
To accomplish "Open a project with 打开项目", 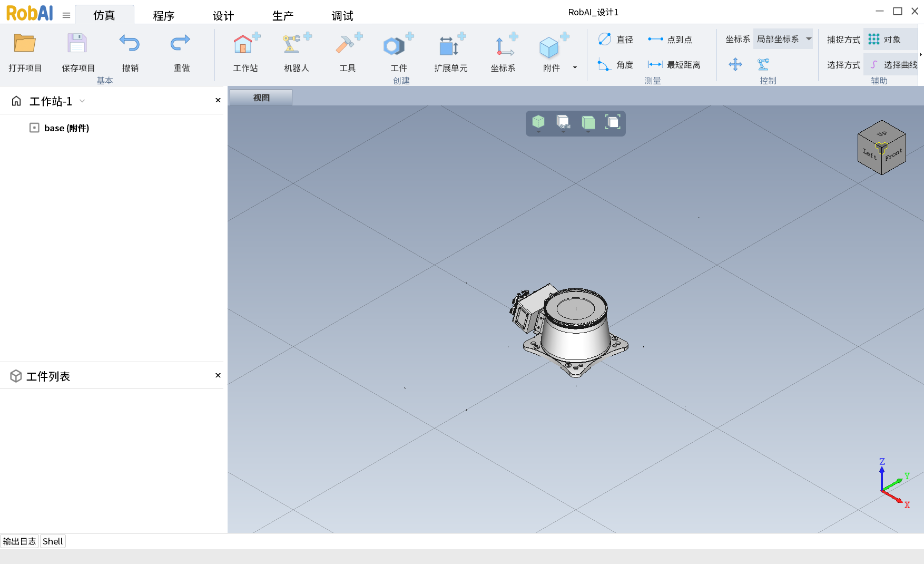I will 25,52.
